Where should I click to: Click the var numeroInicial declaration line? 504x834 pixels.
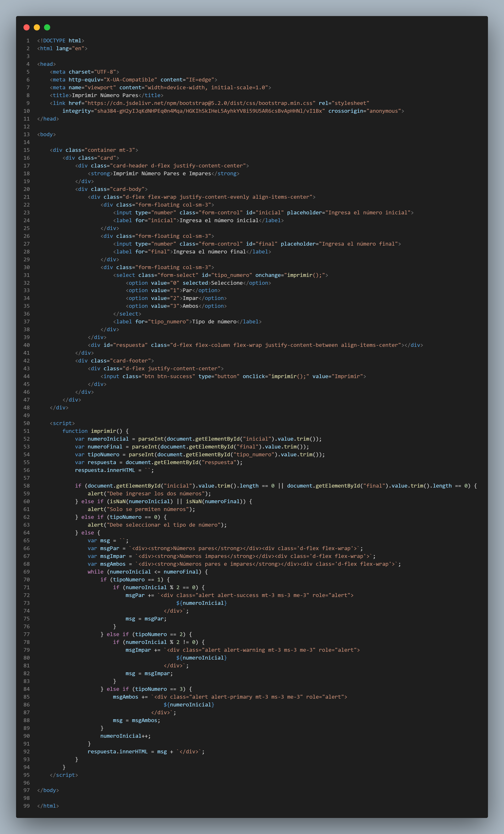pyautogui.click(x=198, y=439)
